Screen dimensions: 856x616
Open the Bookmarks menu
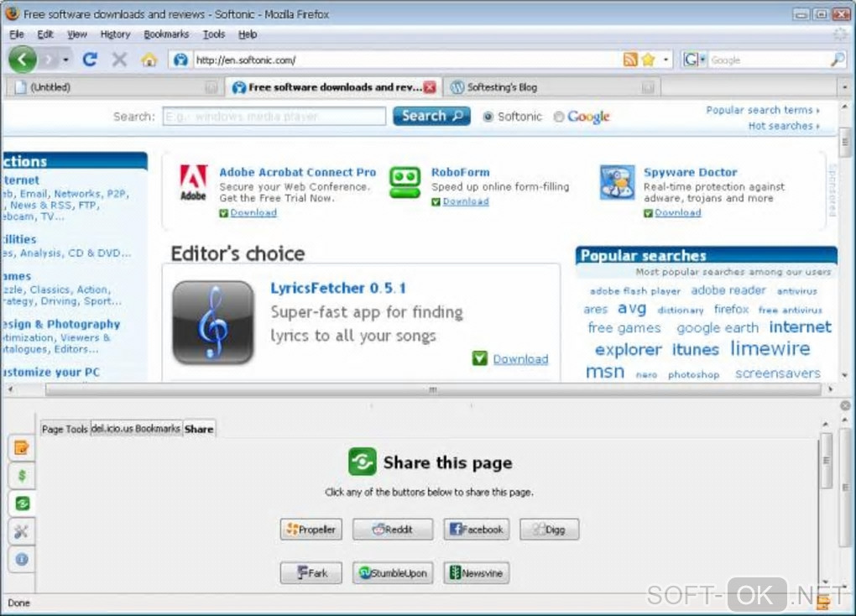[166, 34]
